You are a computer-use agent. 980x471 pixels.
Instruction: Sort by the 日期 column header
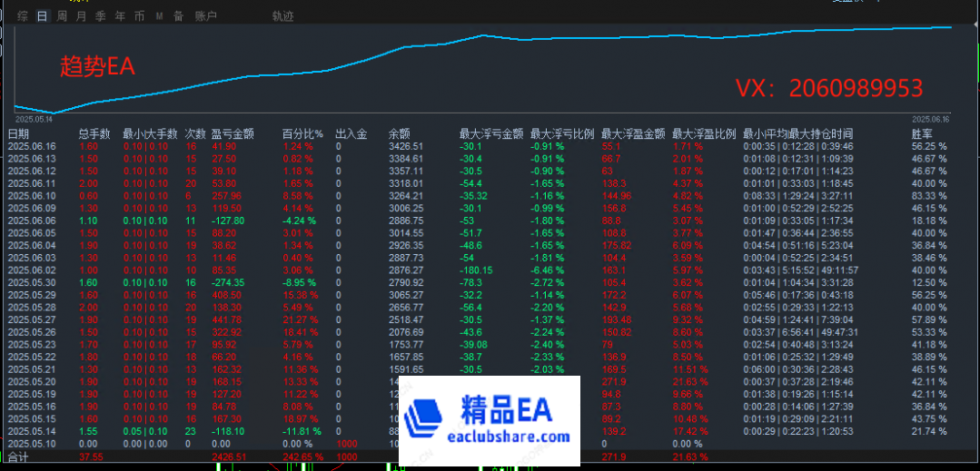point(18,134)
